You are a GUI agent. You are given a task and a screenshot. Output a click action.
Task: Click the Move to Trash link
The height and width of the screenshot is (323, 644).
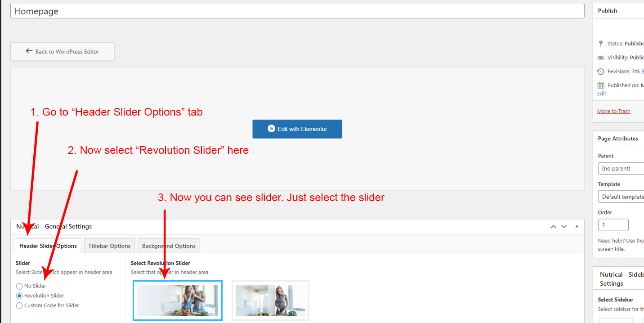pyautogui.click(x=613, y=111)
